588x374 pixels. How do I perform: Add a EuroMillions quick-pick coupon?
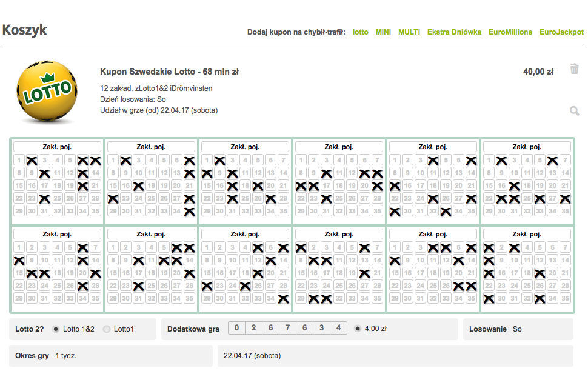tap(510, 32)
